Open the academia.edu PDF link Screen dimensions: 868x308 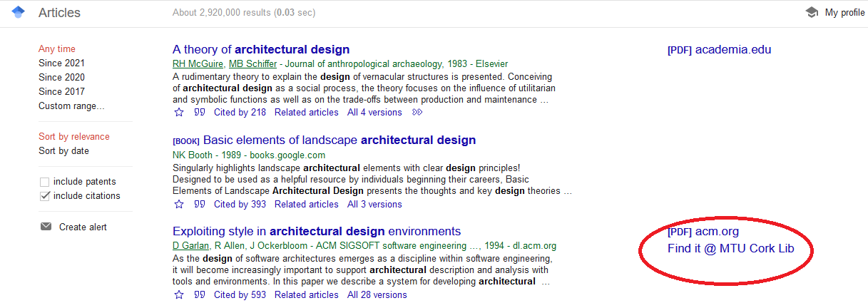(x=720, y=50)
